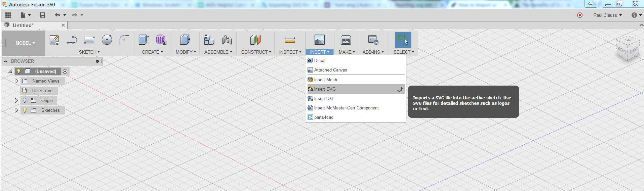Click the Select tool icon
The width and height of the screenshot is (644, 191).
(403, 40)
